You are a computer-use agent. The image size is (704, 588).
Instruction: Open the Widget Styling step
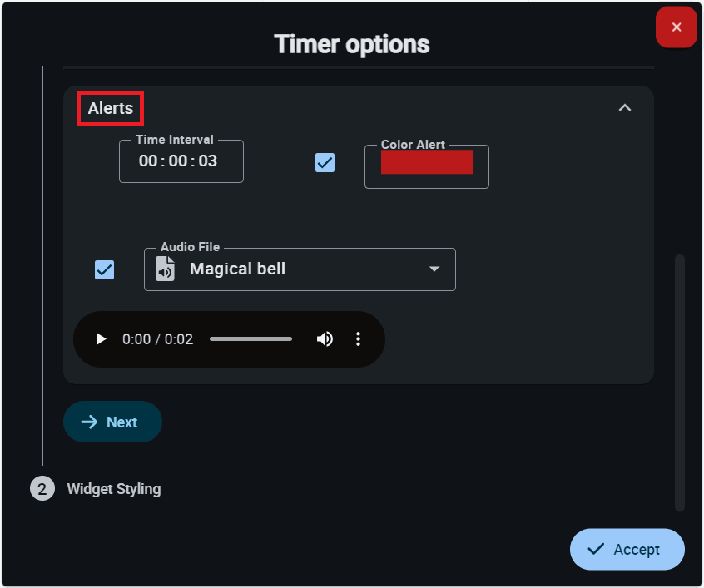[x=114, y=489]
